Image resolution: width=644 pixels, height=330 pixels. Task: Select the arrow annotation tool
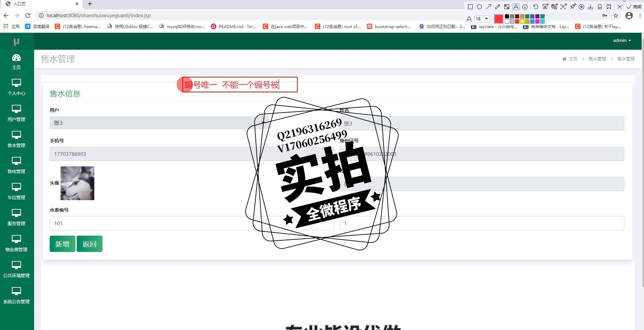click(489, 7)
